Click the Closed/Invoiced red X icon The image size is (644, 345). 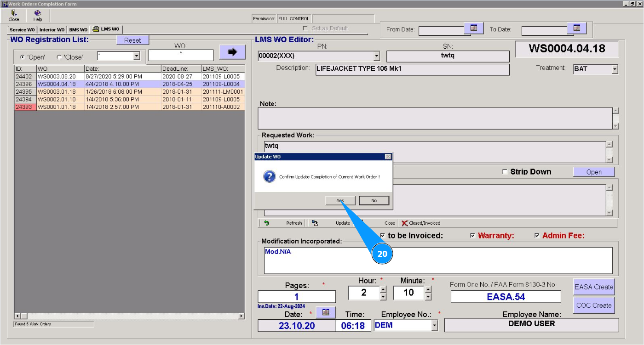pos(405,223)
